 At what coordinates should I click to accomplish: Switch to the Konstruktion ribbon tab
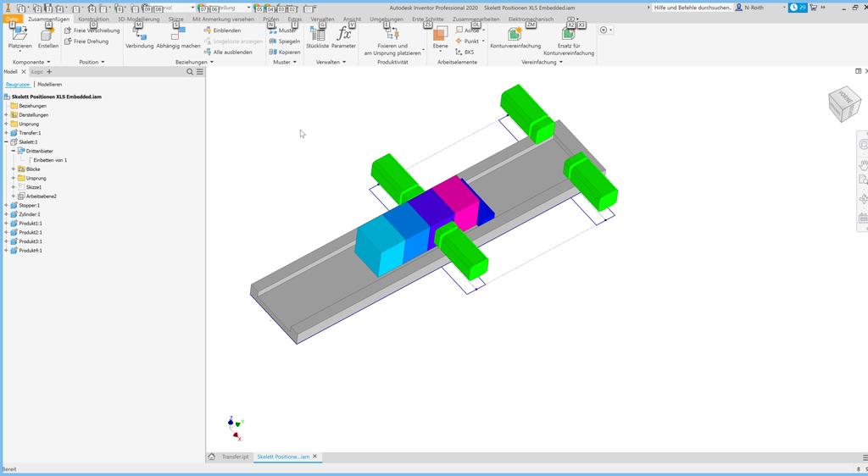(93, 19)
